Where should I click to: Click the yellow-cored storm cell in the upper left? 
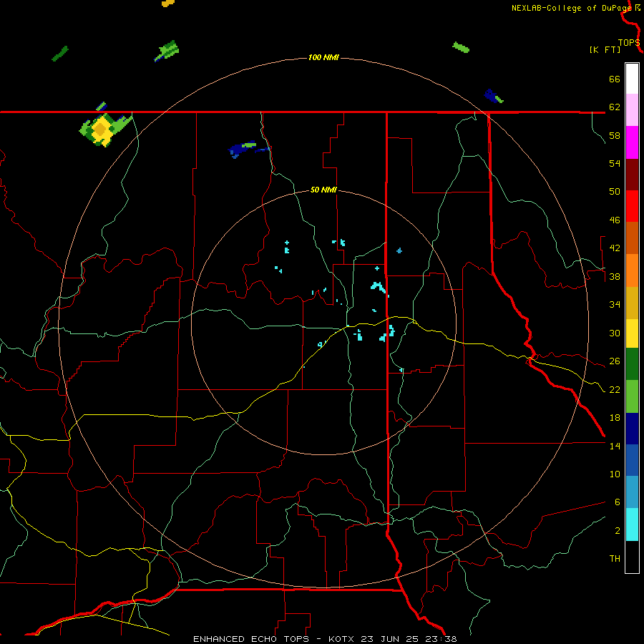pyautogui.click(x=102, y=130)
